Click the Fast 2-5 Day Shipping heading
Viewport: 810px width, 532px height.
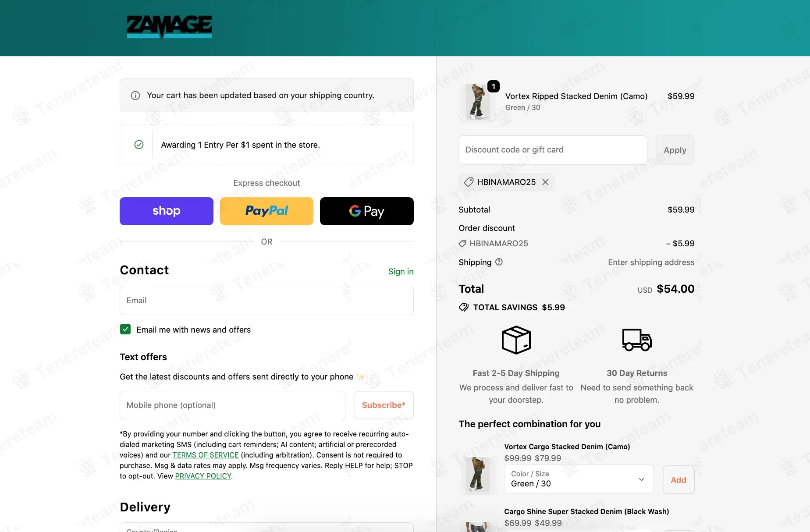click(516, 373)
